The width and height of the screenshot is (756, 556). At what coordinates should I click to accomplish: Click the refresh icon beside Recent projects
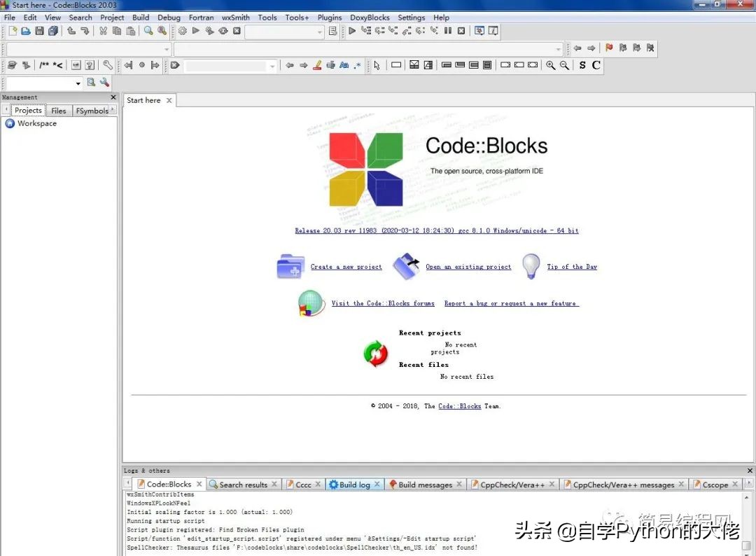click(x=376, y=354)
